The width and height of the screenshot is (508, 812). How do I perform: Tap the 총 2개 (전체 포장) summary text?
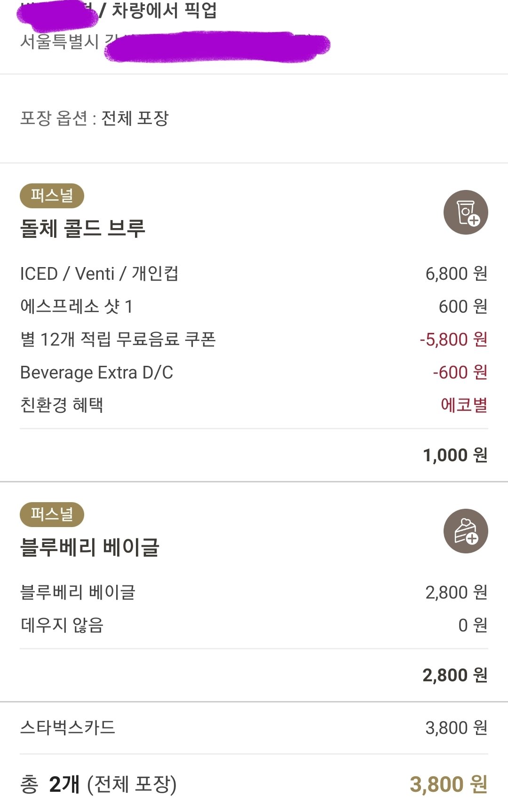98,784
